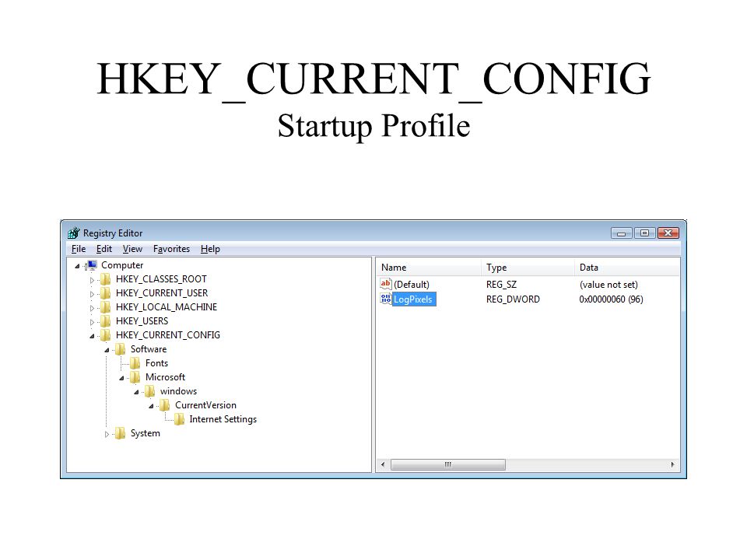
Task: Select the Software key name
Action: coord(149,349)
